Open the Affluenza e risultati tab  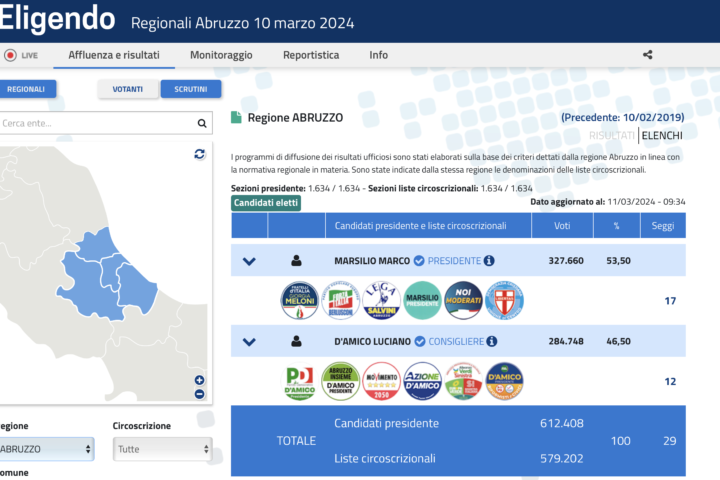[114, 55]
